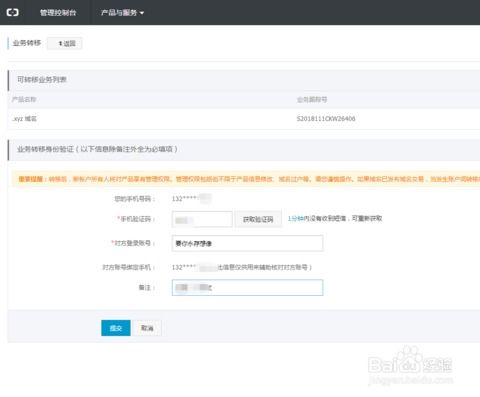Click the Alibaba Cloud logo icon
The image size is (480, 397).
[x=13, y=13]
